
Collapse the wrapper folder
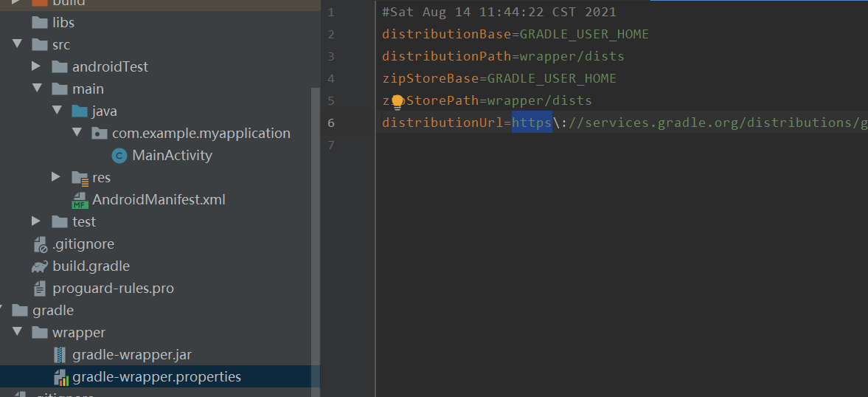(17, 333)
